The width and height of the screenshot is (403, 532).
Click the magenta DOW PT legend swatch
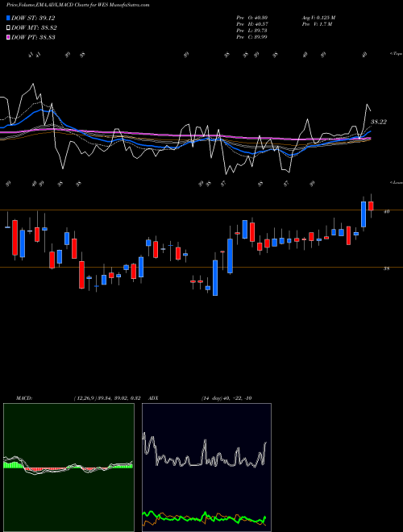click(8, 37)
